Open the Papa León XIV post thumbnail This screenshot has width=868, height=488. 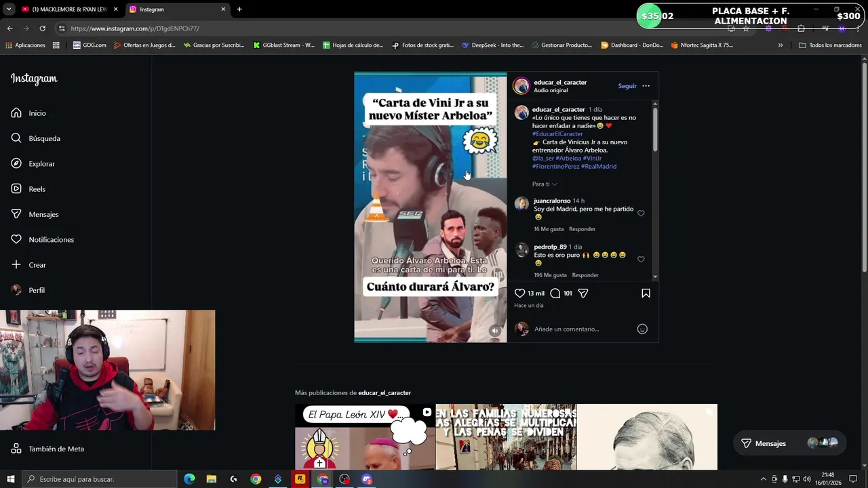click(x=365, y=436)
